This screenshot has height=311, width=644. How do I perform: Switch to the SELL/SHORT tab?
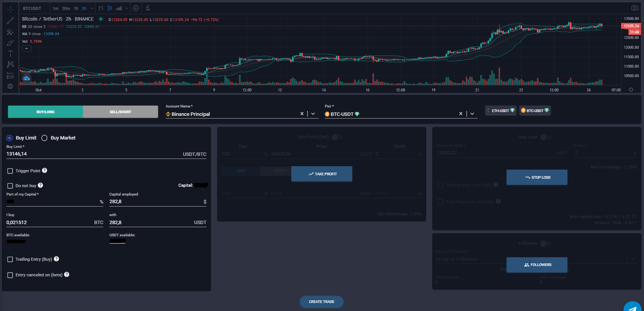(x=120, y=112)
